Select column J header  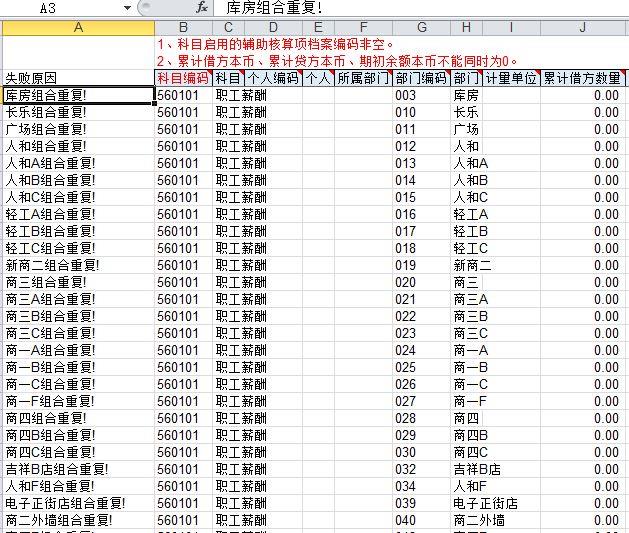point(583,27)
